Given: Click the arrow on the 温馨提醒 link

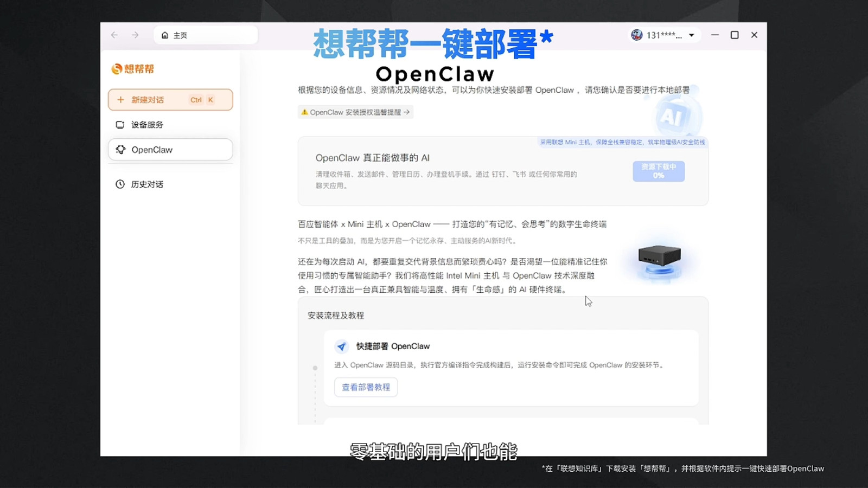Looking at the screenshot, I should point(407,112).
